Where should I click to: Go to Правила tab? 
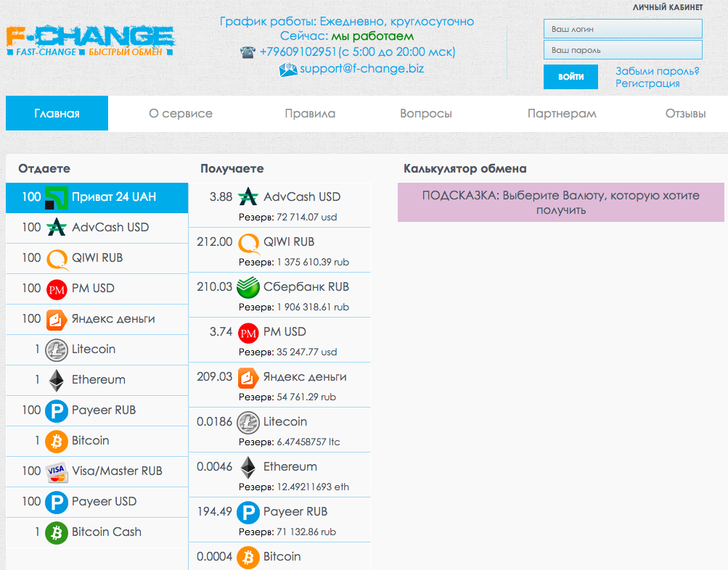tap(310, 113)
